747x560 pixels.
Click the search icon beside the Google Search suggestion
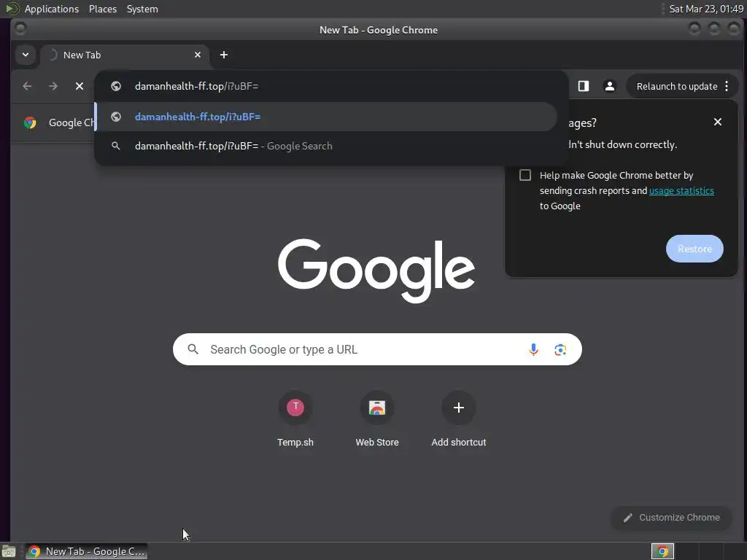coord(116,146)
